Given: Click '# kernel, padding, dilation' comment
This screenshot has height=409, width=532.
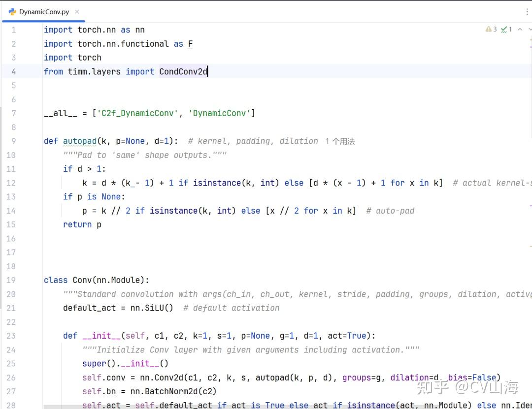Looking at the screenshot, I should [253, 141].
